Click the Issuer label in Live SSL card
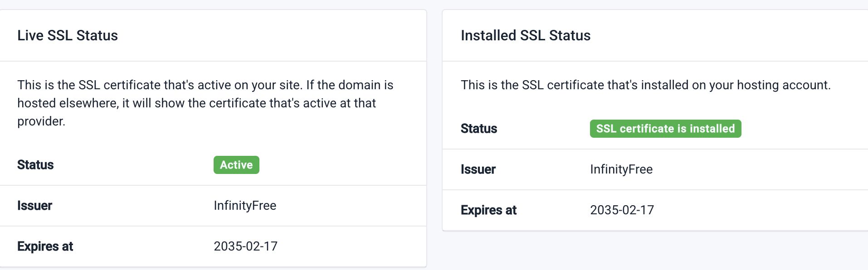868x270 pixels. pyautogui.click(x=34, y=206)
